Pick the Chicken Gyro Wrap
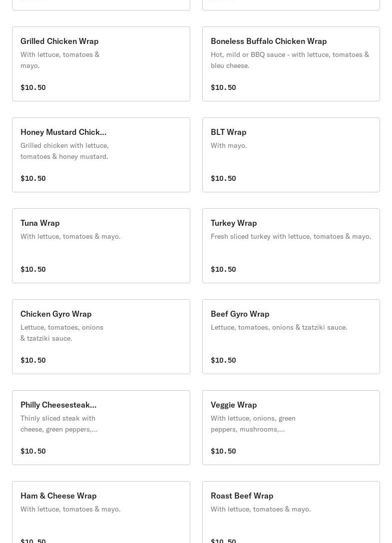 (x=101, y=337)
